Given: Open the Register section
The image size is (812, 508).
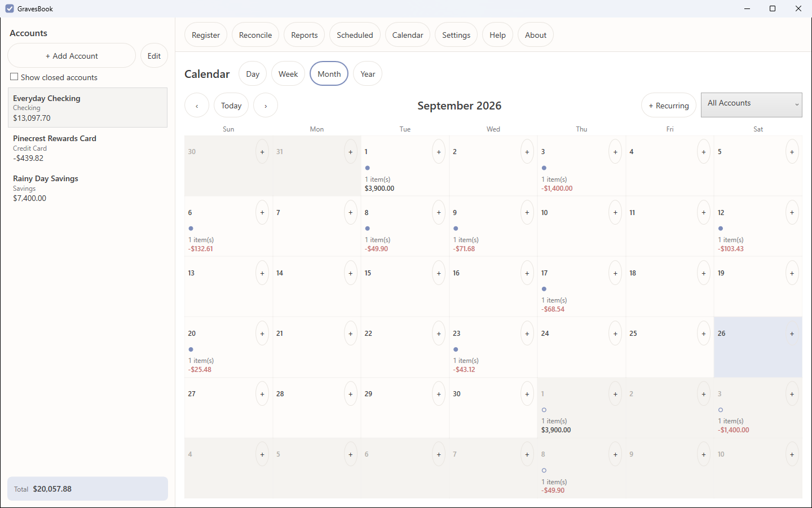Looking at the screenshot, I should (206, 35).
